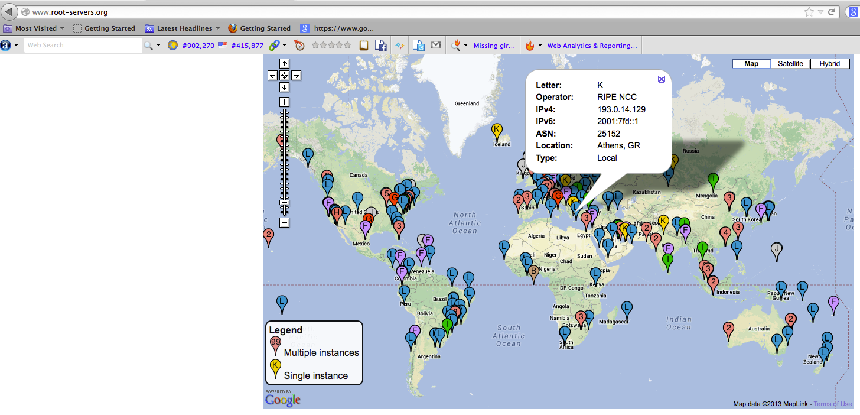The width and height of the screenshot is (860, 415).
Task: Select the purple F marker over Mexico
Action: point(366,226)
